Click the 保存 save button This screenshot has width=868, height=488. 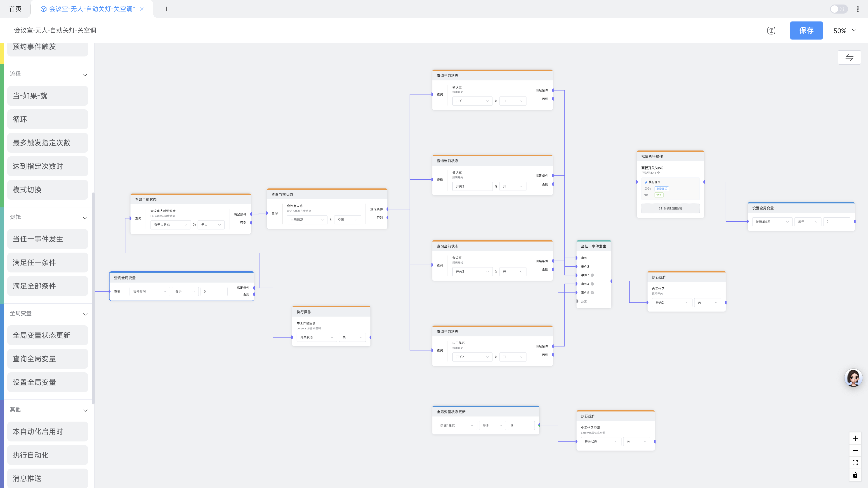pyautogui.click(x=806, y=31)
